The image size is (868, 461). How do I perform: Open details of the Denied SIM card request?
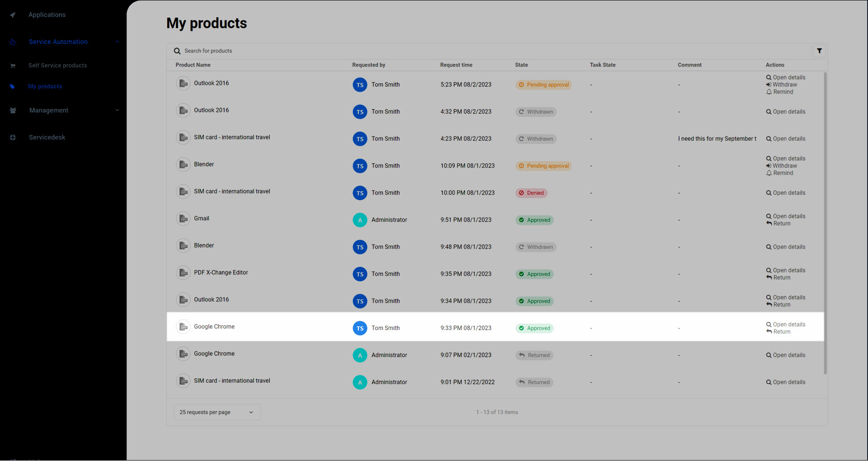point(785,193)
